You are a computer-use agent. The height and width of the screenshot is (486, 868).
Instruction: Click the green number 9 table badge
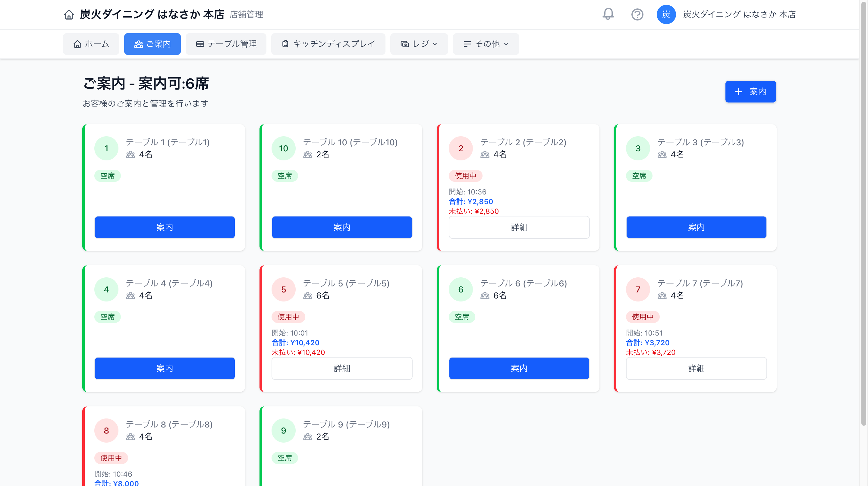283,431
